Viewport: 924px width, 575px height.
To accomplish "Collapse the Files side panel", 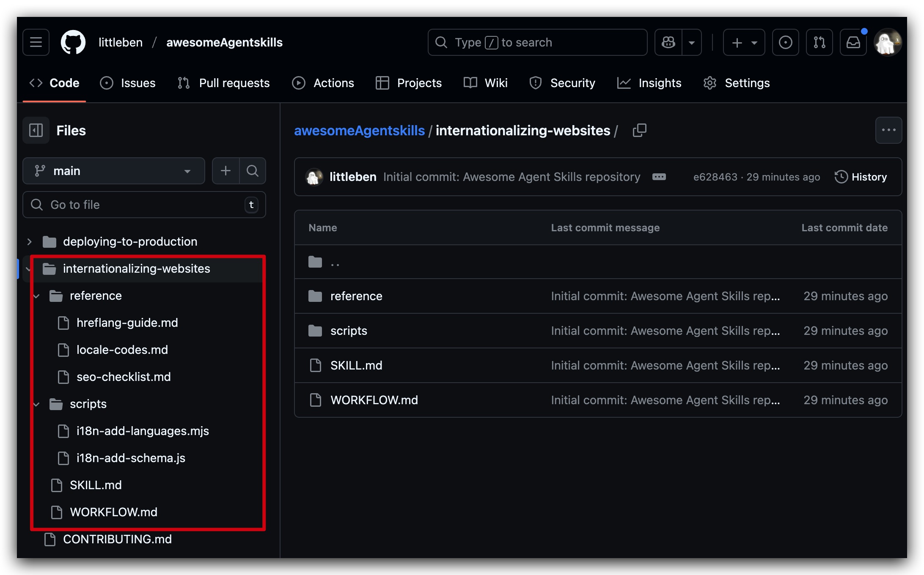I will (x=36, y=130).
